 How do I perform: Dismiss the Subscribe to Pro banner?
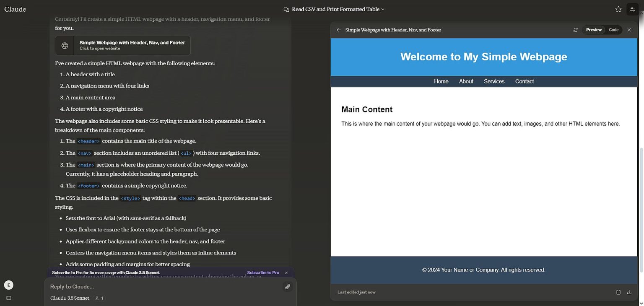click(x=286, y=273)
